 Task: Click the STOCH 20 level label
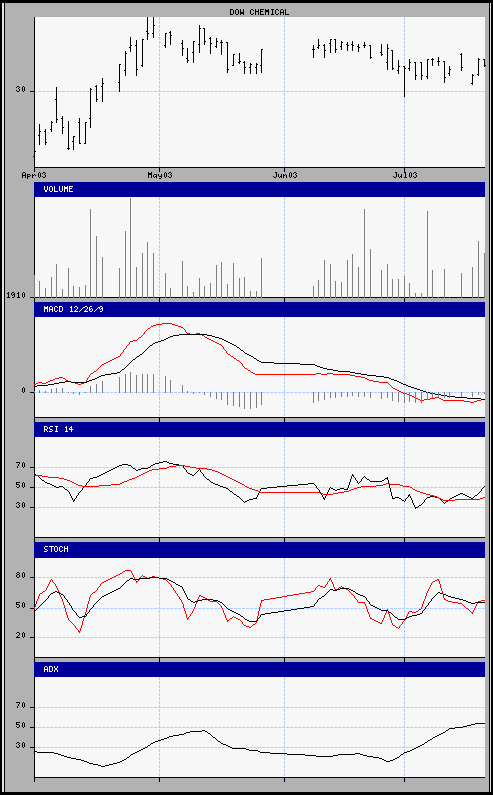coord(20,636)
